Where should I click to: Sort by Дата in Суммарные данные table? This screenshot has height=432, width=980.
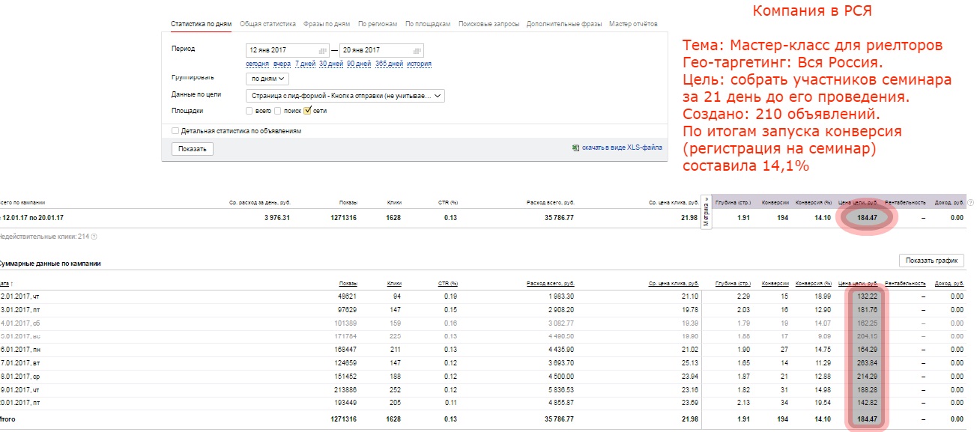click(5, 284)
